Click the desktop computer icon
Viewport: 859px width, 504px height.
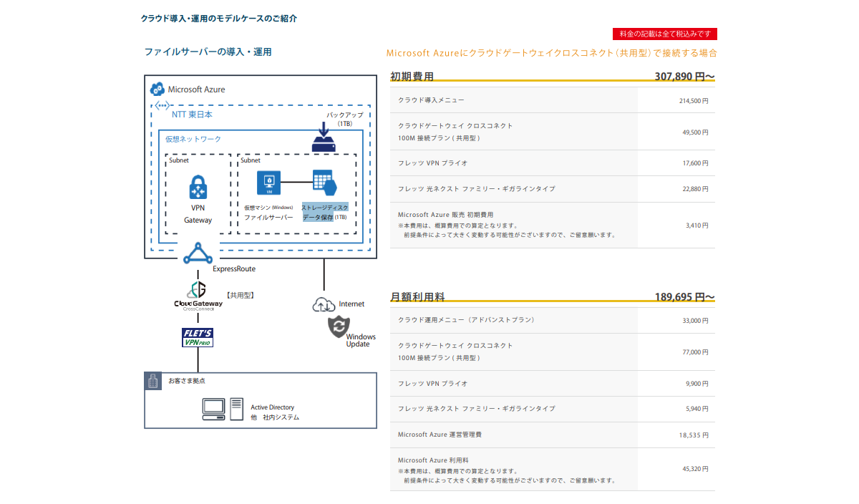click(x=213, y=409)
